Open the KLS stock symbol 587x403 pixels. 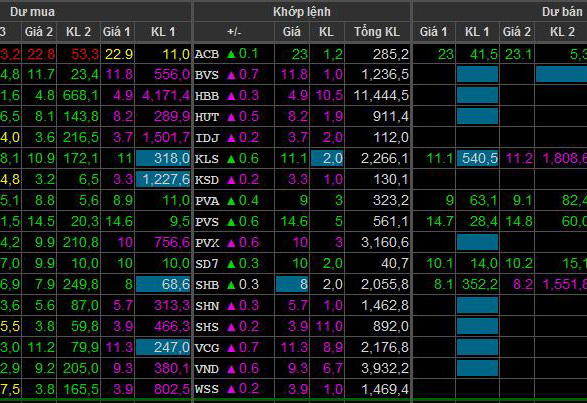tap(207, 159)
